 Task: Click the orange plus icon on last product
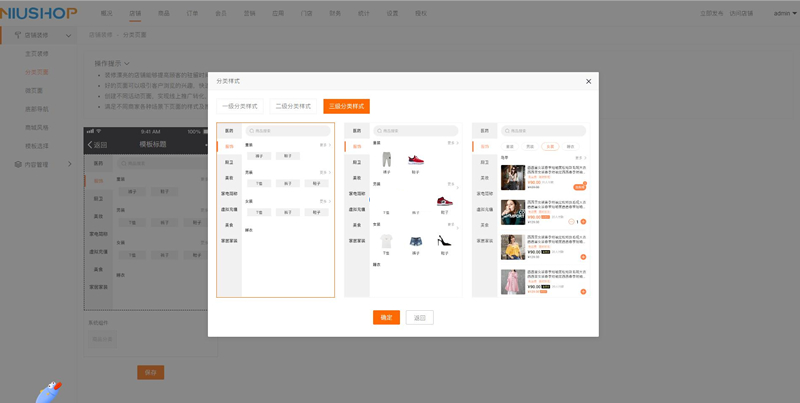583,292
